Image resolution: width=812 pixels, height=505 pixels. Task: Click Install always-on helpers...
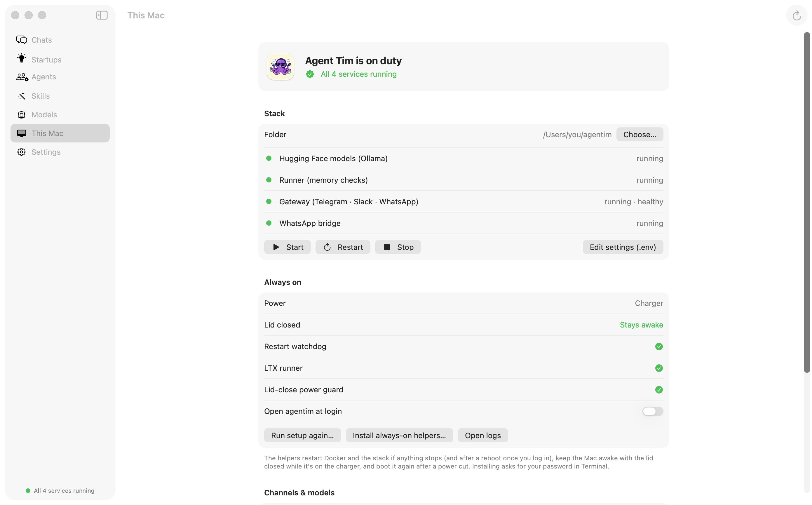(x=399, y=436)
